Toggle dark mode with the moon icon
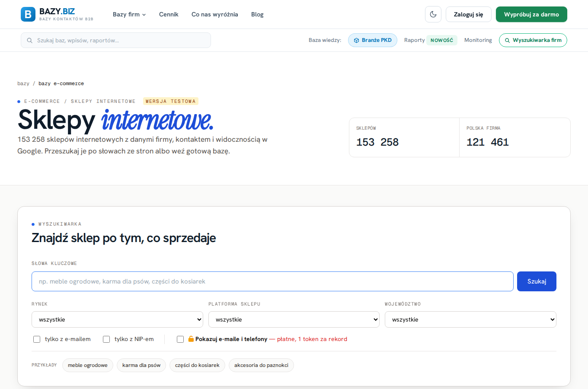 pos(433,14)
